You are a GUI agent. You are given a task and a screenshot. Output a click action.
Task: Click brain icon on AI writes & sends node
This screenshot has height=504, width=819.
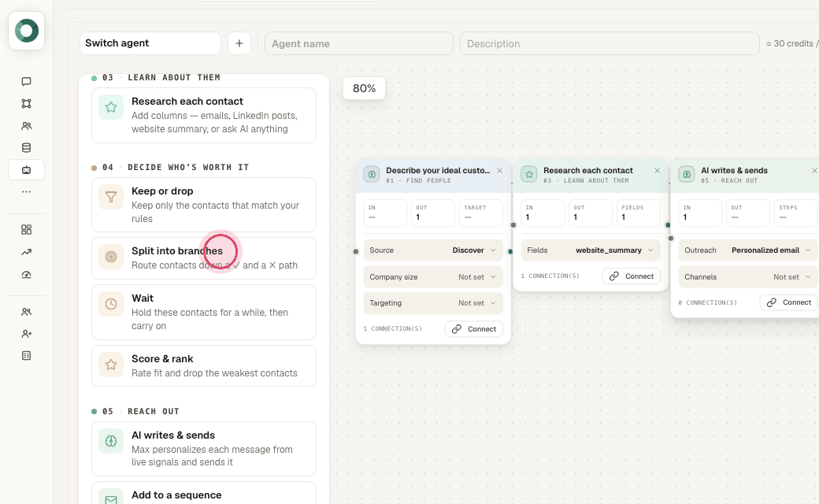tap(687, 175)
